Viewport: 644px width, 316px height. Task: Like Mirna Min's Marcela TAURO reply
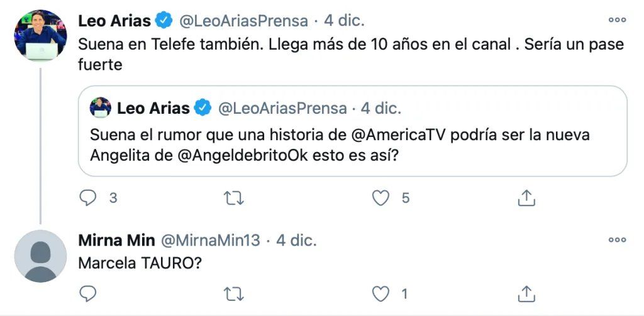click(380, 293)
